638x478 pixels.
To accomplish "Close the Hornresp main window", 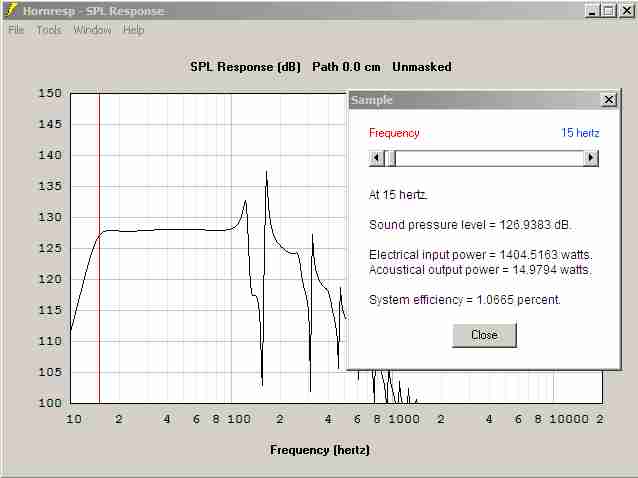I will [x=627, y=11].
